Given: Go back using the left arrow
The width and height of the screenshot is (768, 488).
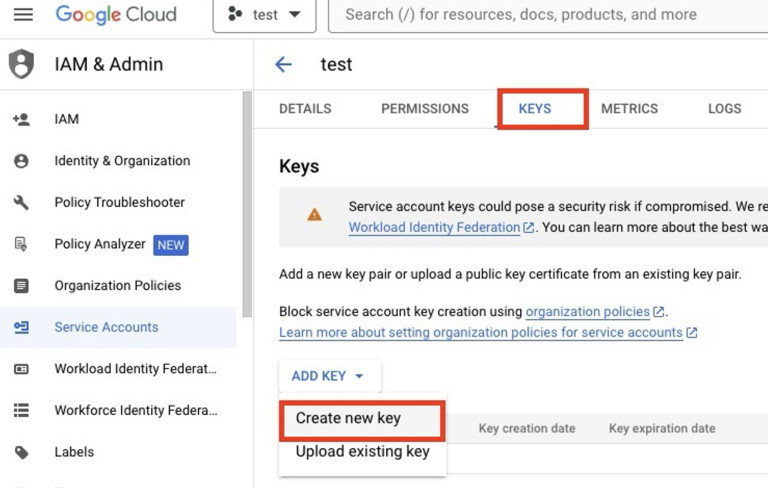Looking at the screenshot, I should [x=283, y=64].
